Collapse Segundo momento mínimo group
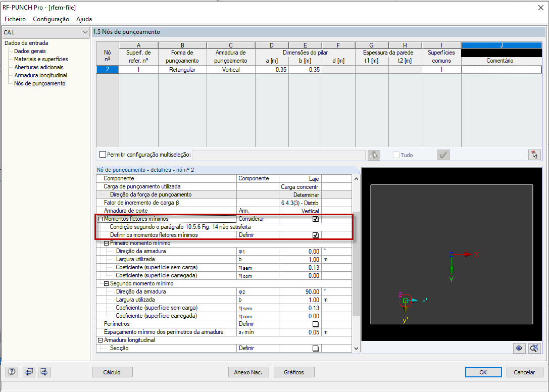Viewport: 549px width, 392px height. coord(107,283)
